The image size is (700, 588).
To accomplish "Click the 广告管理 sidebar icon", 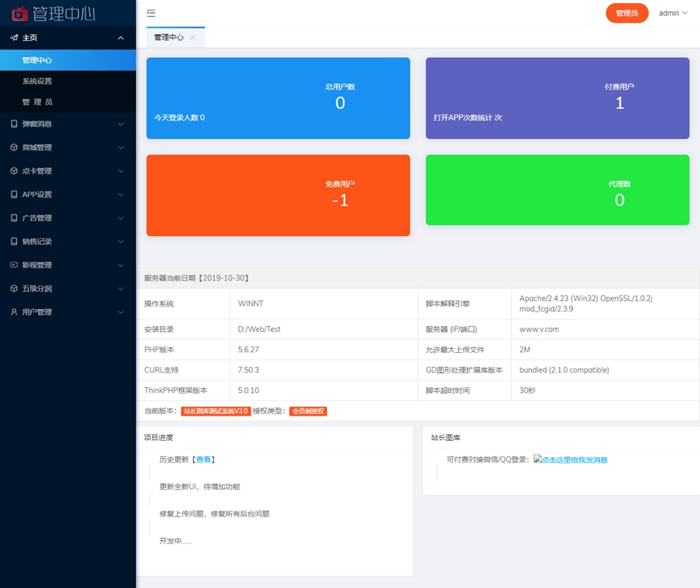I will pos(14,218).
